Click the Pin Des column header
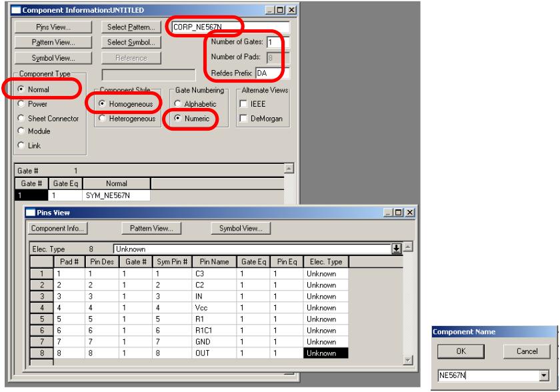The image size is (560, 392). tap(102, 262)
